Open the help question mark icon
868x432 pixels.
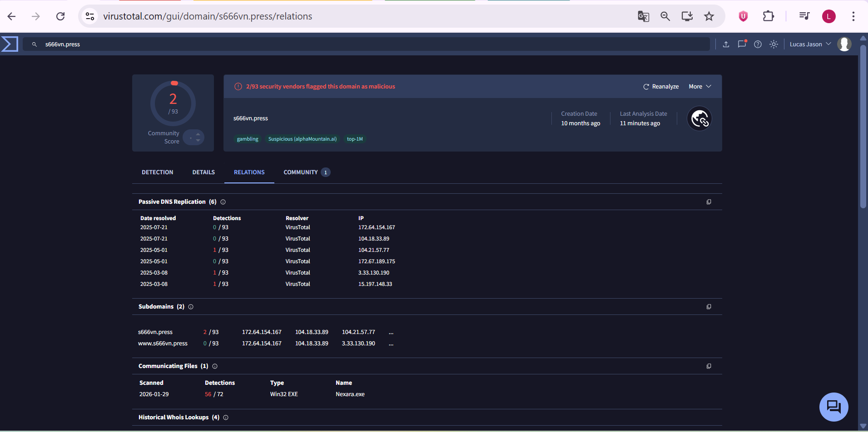[758, 44]
